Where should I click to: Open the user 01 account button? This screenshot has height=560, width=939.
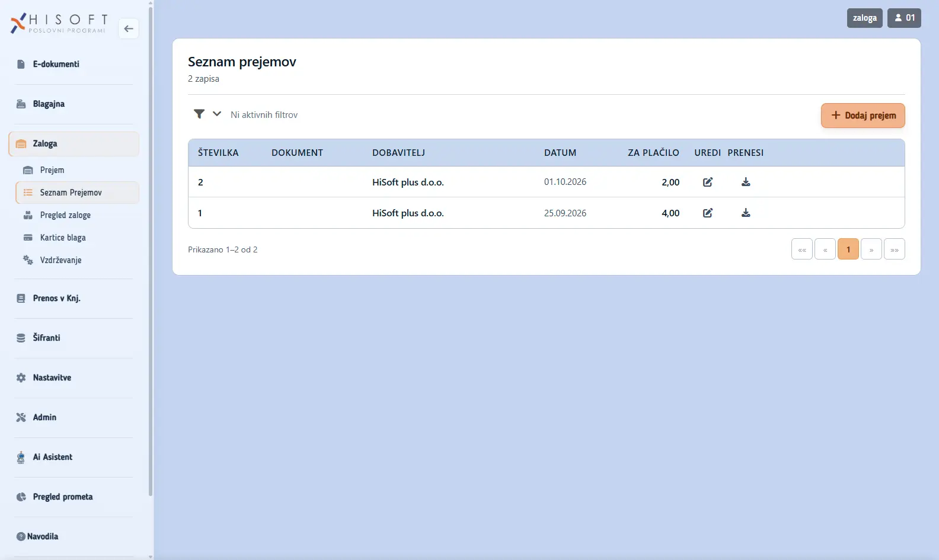point(905,18)
